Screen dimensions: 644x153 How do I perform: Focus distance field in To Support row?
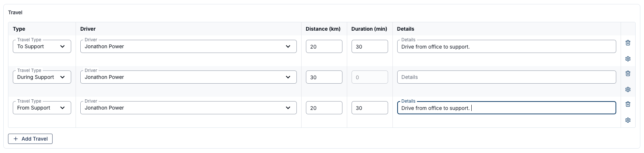point(324,46)
